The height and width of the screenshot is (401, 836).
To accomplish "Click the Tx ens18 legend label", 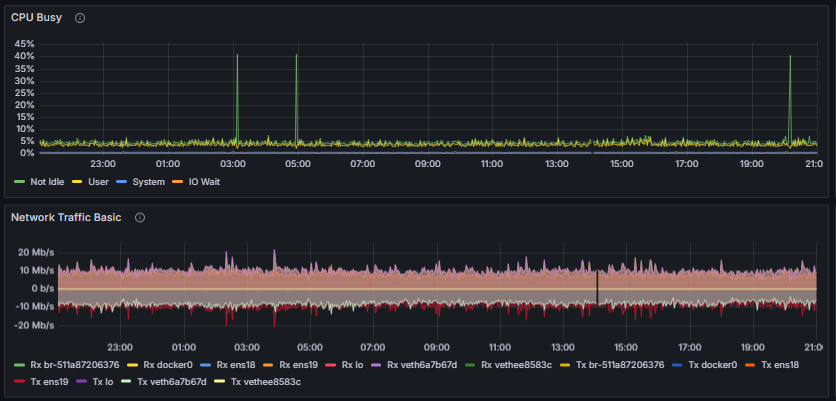I will 780,365.
